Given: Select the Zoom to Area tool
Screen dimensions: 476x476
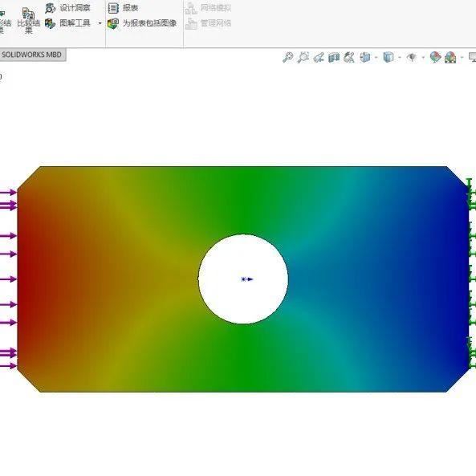Looking at the screenshot, I should click(303, 57).
